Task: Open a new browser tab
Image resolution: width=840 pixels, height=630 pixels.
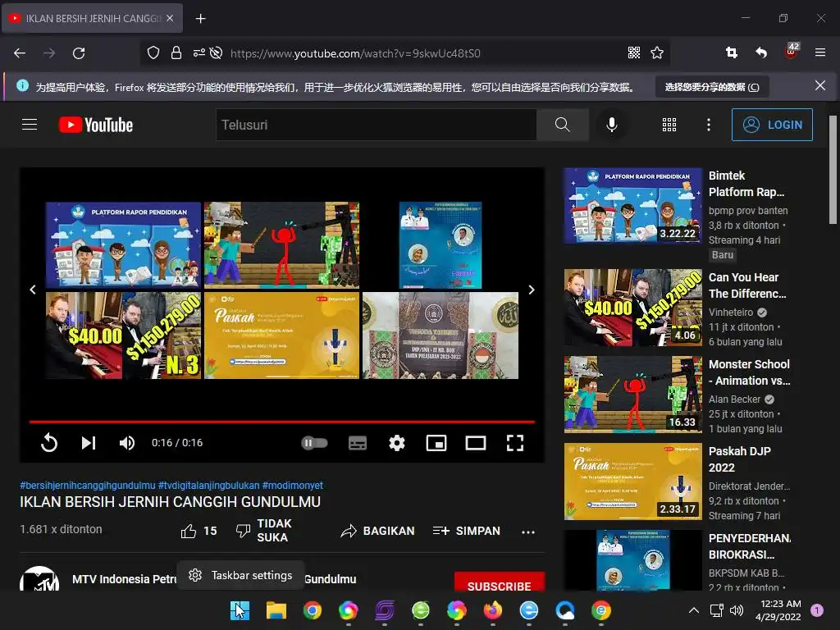Action: pos(200,19)
